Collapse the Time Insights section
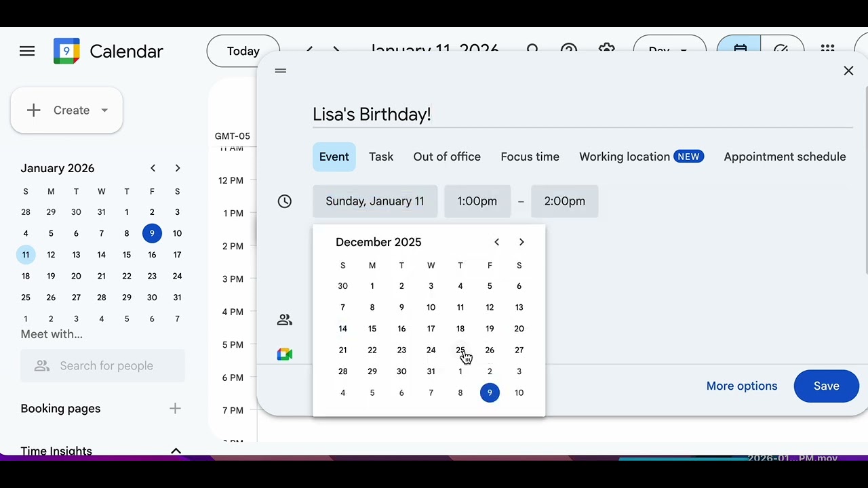 click(x=176, y=451)
